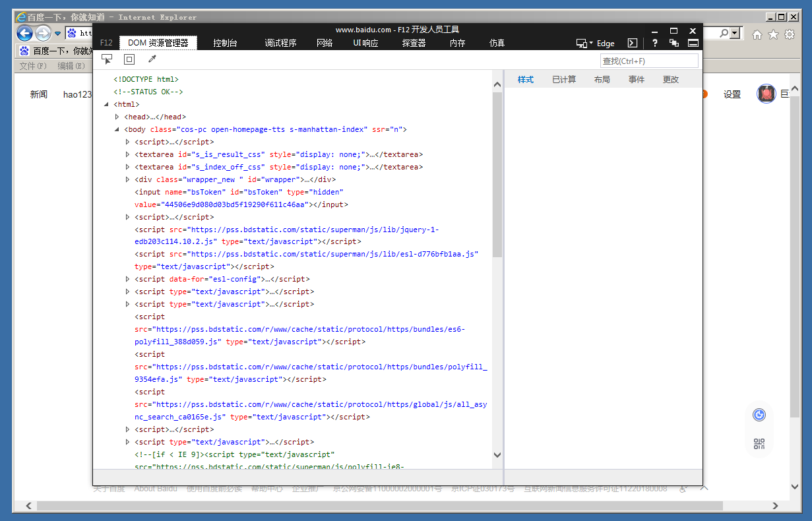Click the blue circular icon above QR code
This screenshot has width=812, height=521.
(x=759, y=415)
